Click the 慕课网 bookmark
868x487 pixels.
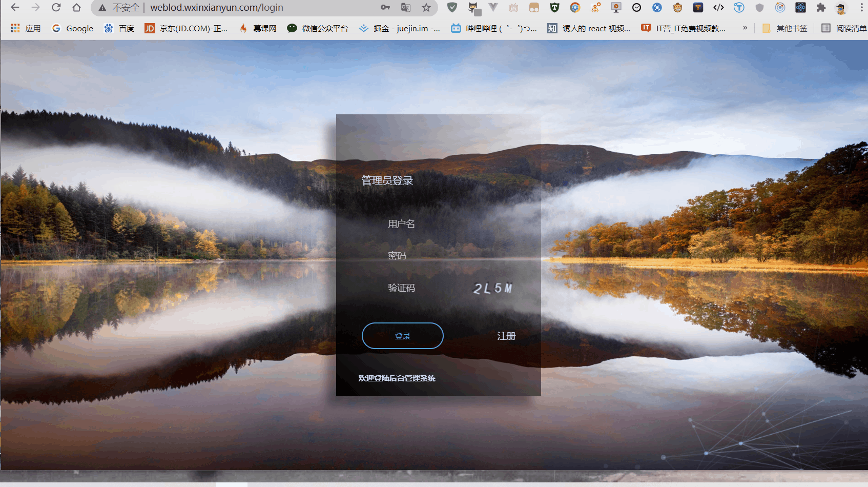click(257, 28)
